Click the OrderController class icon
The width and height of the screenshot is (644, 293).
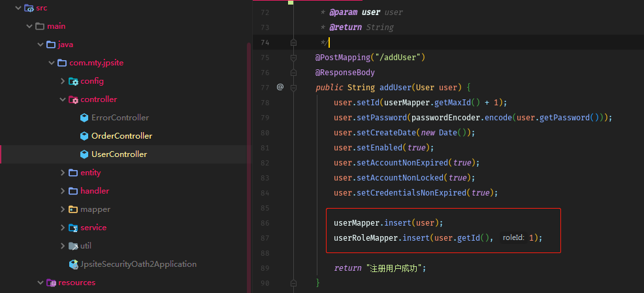coord(84,136)
